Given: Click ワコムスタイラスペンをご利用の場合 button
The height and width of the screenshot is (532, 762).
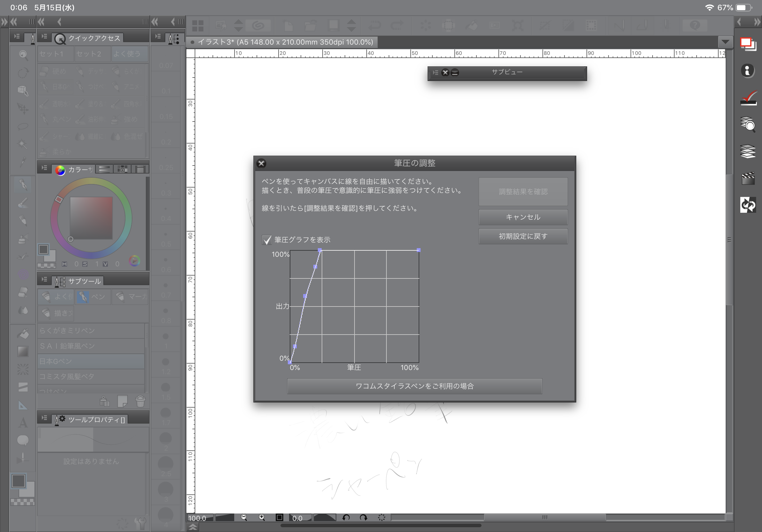Looking at the screenshot, I should click(414, 386).
